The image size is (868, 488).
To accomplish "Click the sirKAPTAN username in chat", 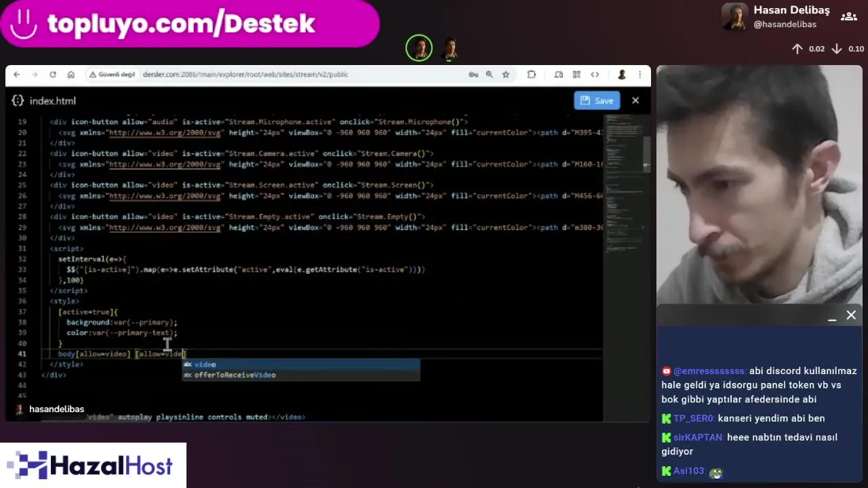I will [698, 437].
